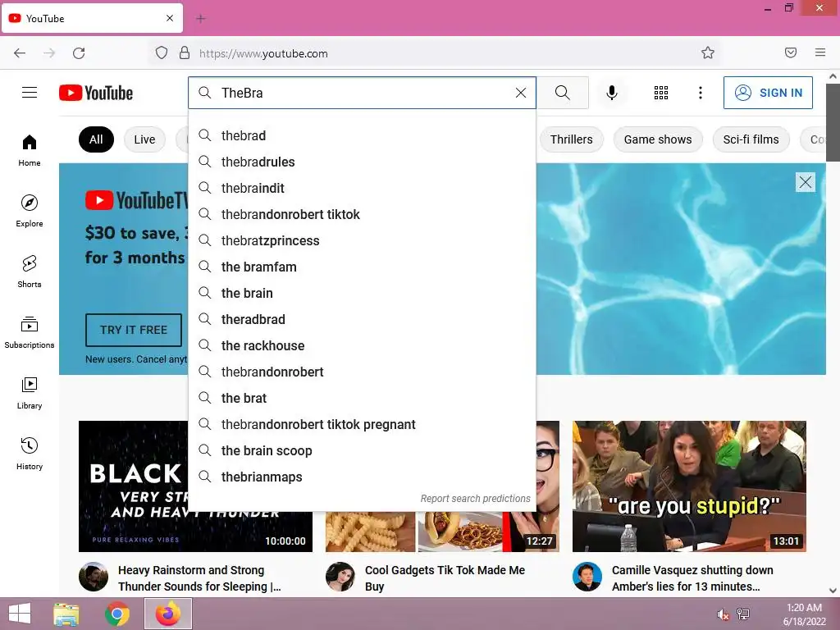Click the page vertical scrollbar thumb
Viewport: 840px width, 630px height.
pos(833,122)
